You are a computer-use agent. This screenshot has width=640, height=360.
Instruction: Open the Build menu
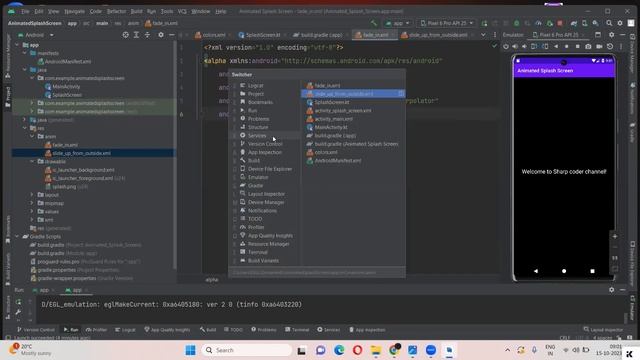pos(136,11)
